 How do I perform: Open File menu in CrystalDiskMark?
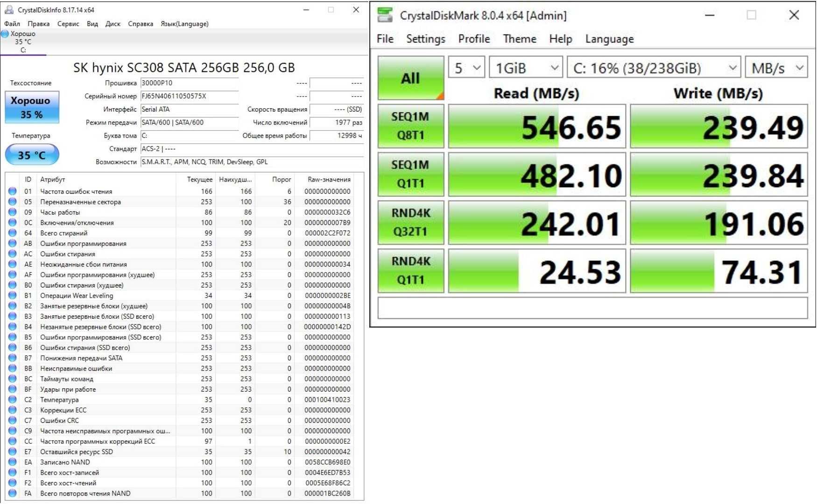coord(385,39)
